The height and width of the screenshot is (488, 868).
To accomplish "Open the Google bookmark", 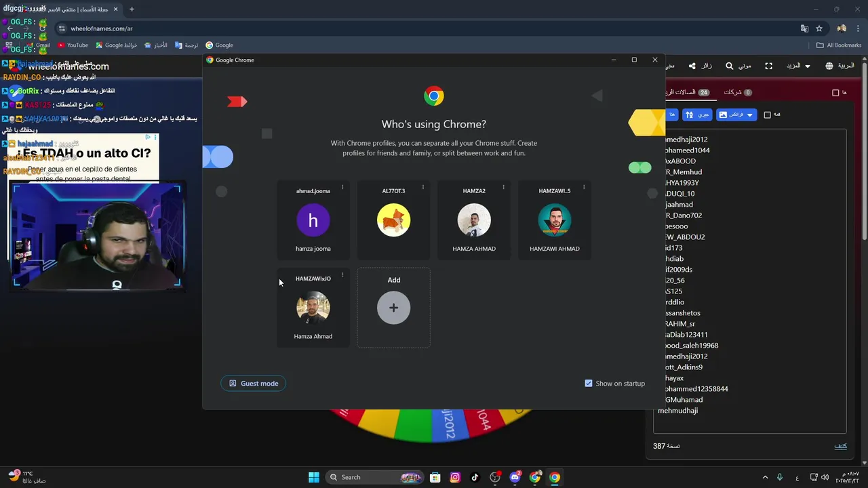I will pos(219,45).
